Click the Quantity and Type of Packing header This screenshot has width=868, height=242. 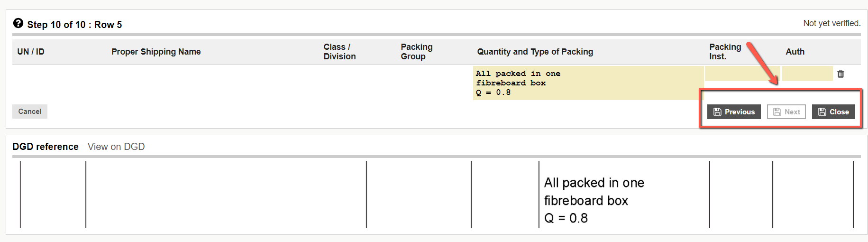535,52
